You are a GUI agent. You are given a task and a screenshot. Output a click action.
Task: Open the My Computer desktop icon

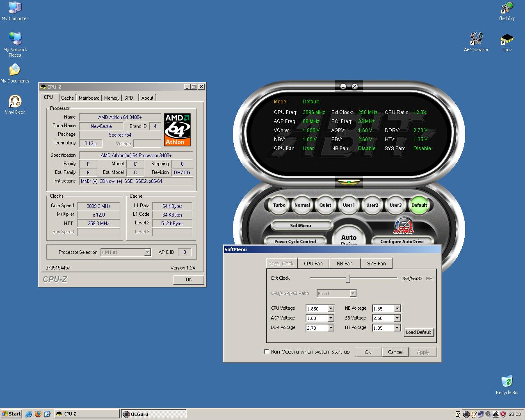tap(15, 11)
